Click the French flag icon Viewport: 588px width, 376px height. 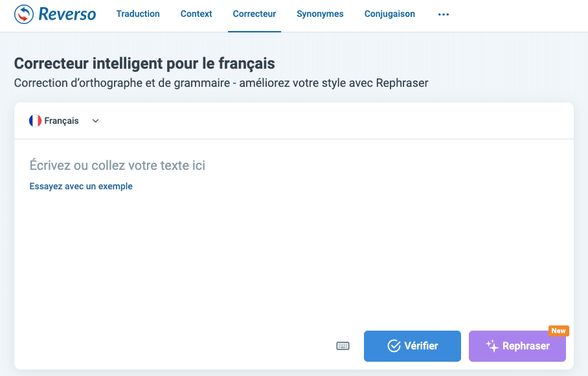click(35, 121)
